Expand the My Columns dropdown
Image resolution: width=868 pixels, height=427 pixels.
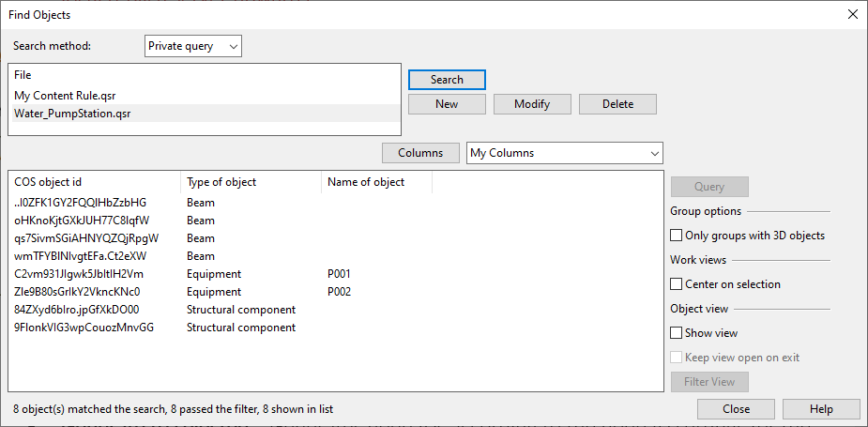[564, 153]
